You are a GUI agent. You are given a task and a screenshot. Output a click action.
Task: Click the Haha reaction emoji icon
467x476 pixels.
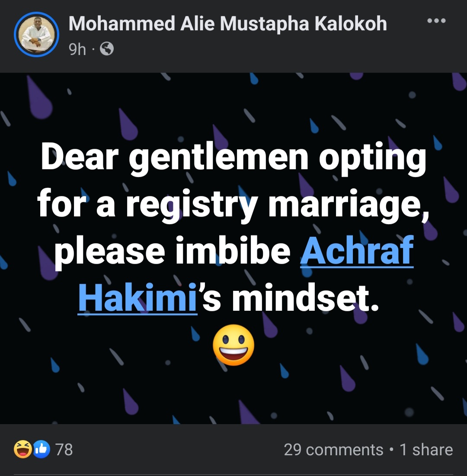coord(22,450)
